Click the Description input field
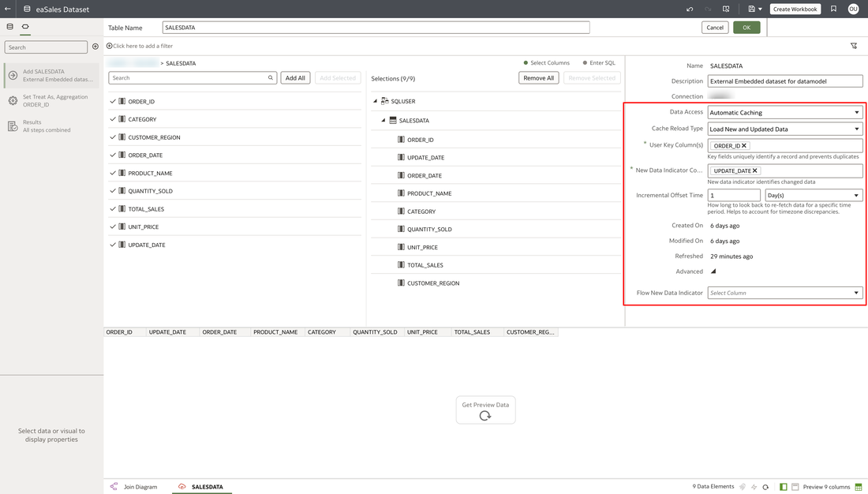Viewport: 868px width, 494px height. click(x=785, y=80)
